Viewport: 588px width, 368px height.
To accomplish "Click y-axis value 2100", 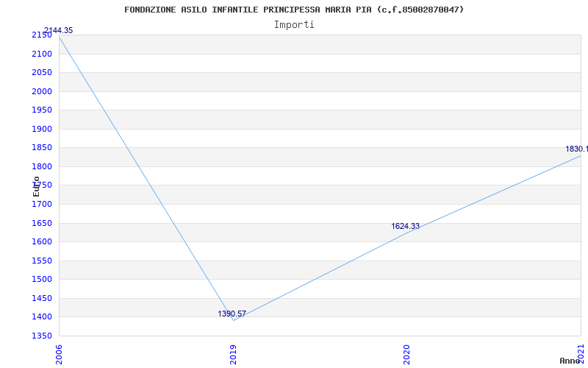I will point(42,54).
